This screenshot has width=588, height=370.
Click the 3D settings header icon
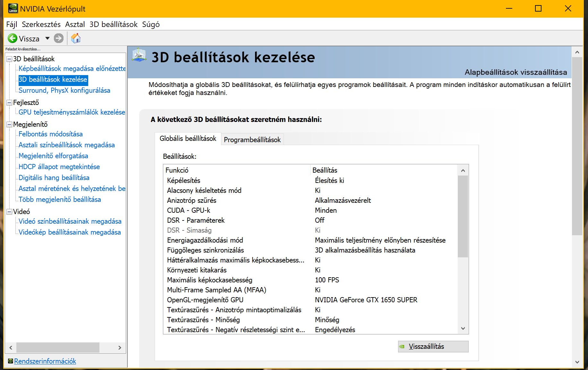pyautogui.click(x=139, y=55)
